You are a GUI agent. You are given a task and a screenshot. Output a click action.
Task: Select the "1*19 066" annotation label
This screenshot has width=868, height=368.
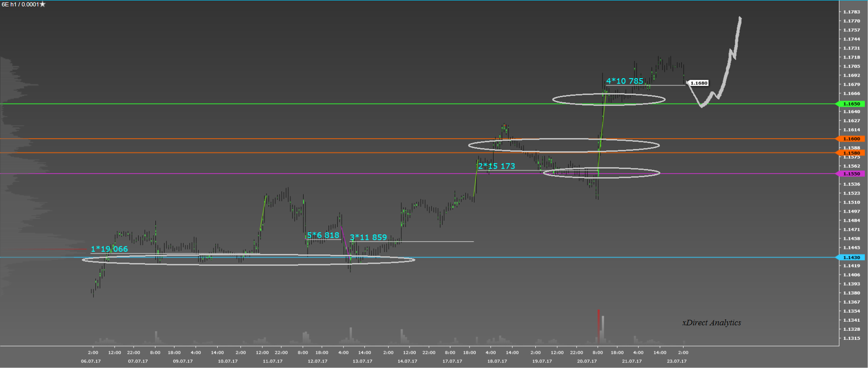pos(109,249)
